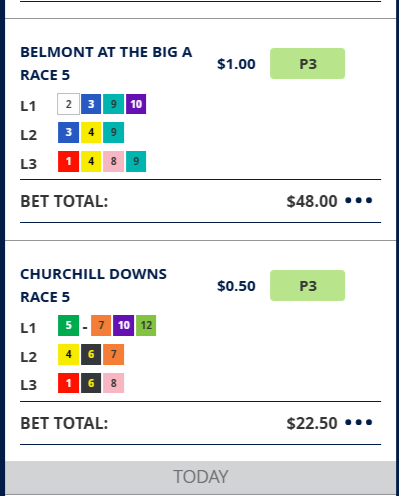399x496 pixels.
Task: Open the Churchill Downs bet three-dot options menu
Action: click(x=359, y=422)
